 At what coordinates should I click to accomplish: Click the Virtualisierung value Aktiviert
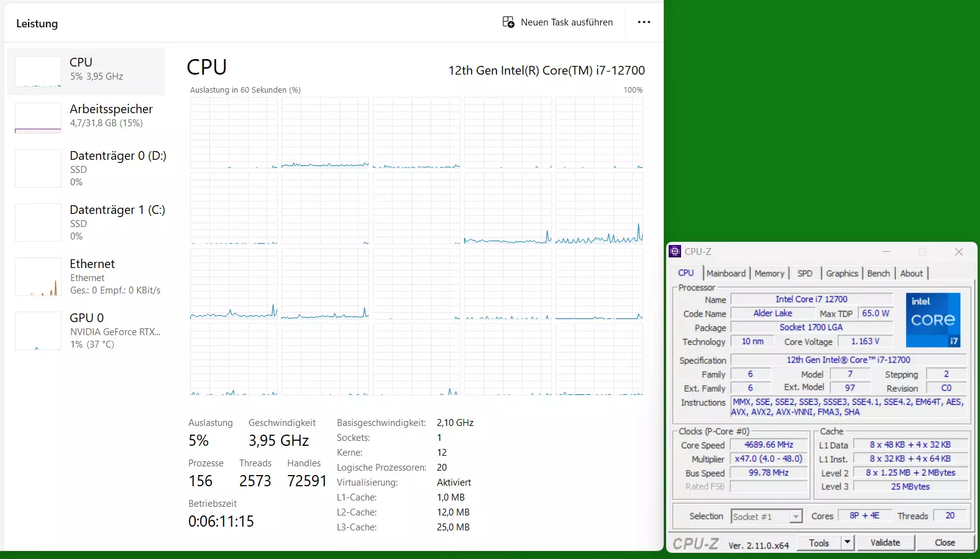pyautogui.click(x=454, y=483)
